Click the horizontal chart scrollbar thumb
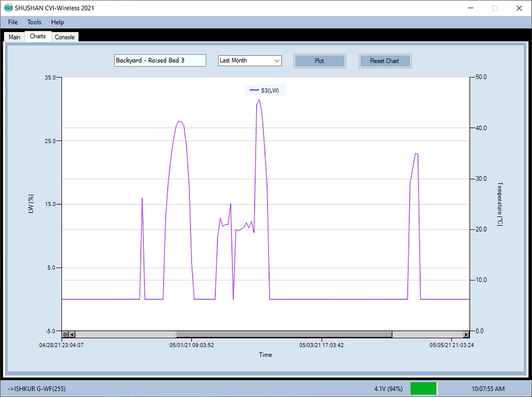532x397 pixels. tap(284, 335)
